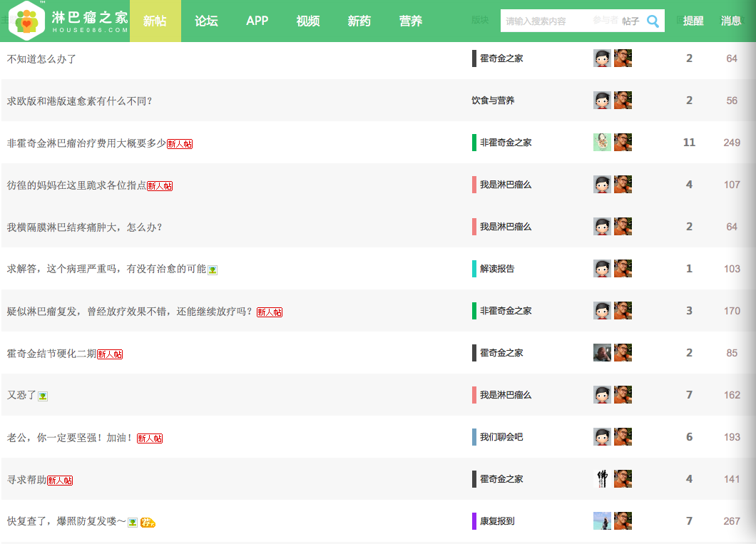Open 饮食与营养 board link
Screen dimensions: 756x544
point(493,101)
